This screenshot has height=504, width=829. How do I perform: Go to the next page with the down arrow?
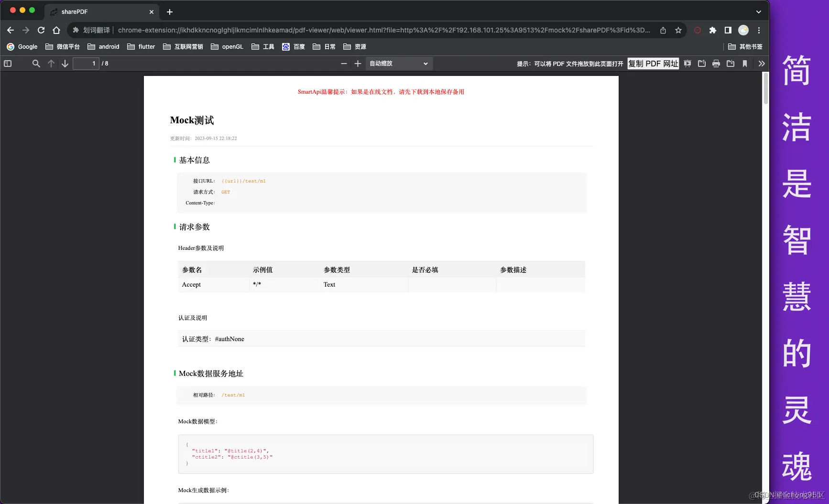pos(65,63)
